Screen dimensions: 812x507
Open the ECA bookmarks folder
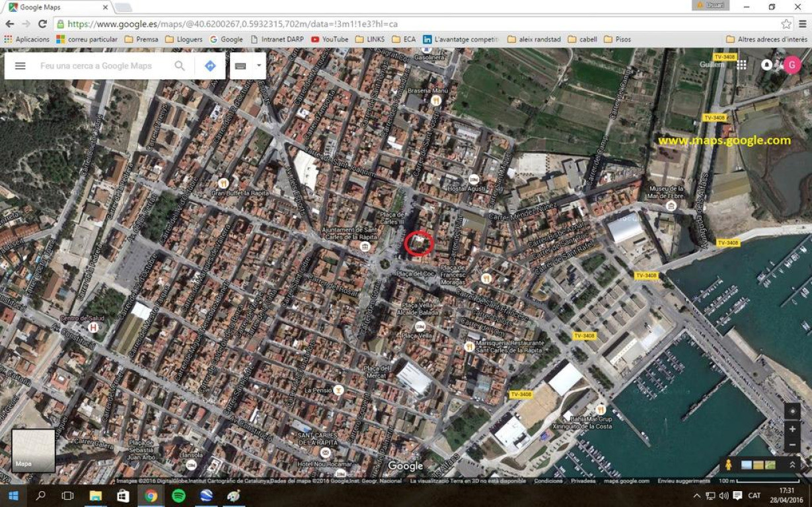point(404,40)
